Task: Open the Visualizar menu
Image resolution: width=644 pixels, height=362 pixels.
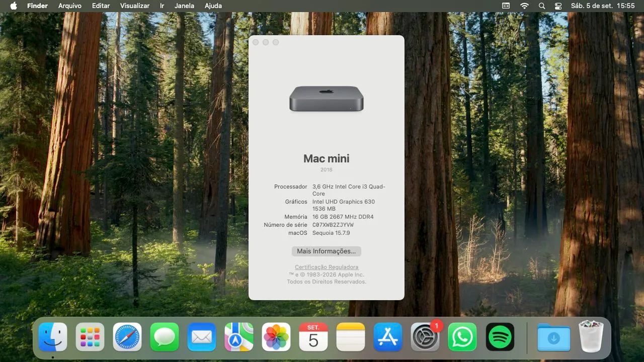Action: coord(135,6)
